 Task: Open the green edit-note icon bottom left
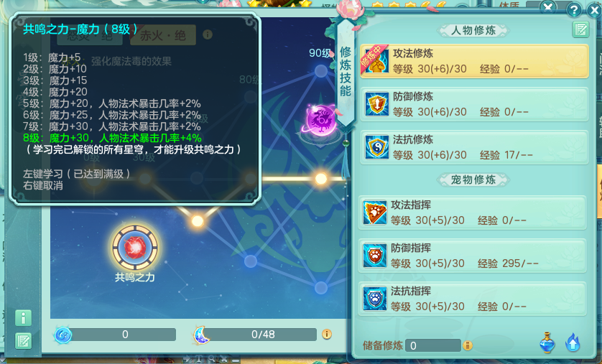(23, 340)
